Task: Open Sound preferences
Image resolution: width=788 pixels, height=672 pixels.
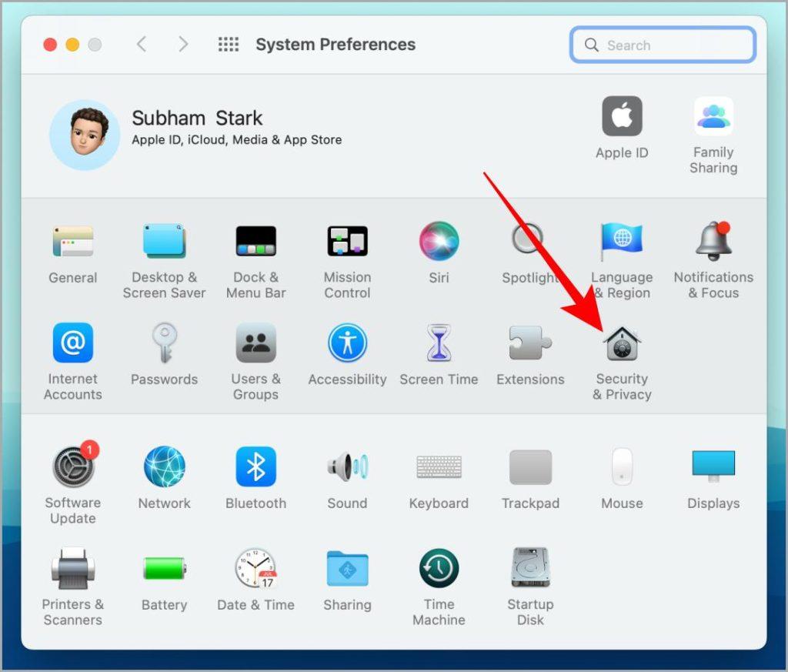Action: 347,466
